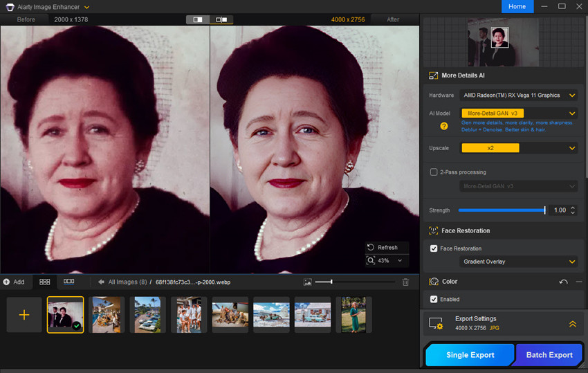Open the Hardware dropdown
Viewport: 588px width, 373px height.
[x=518, y=95]
